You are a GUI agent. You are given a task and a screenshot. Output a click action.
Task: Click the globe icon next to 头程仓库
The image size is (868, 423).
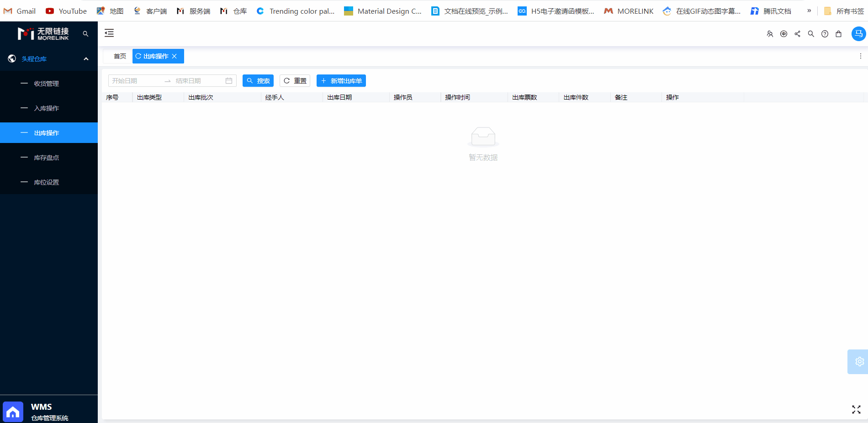[x=12, y=58]
